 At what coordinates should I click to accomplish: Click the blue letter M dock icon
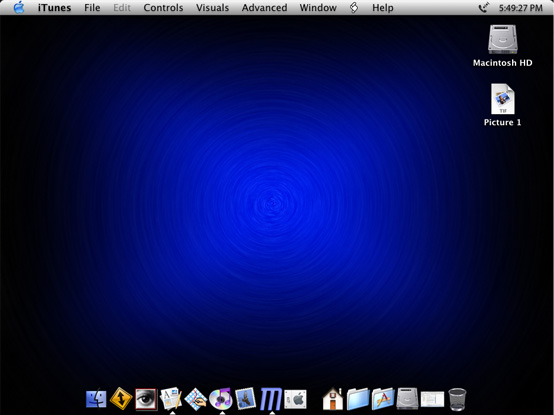click(x=271, y=399)
